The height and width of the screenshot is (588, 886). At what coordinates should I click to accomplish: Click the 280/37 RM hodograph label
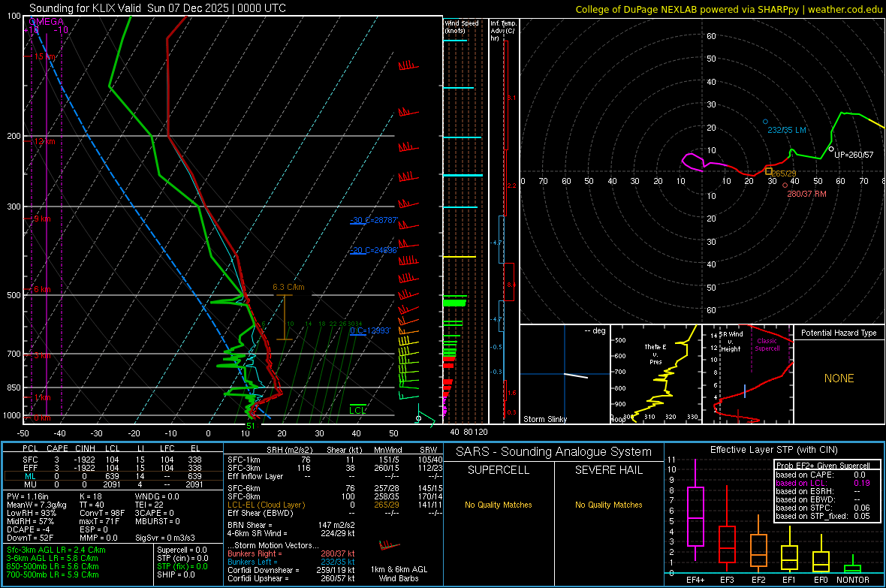(x=806, y=194)
